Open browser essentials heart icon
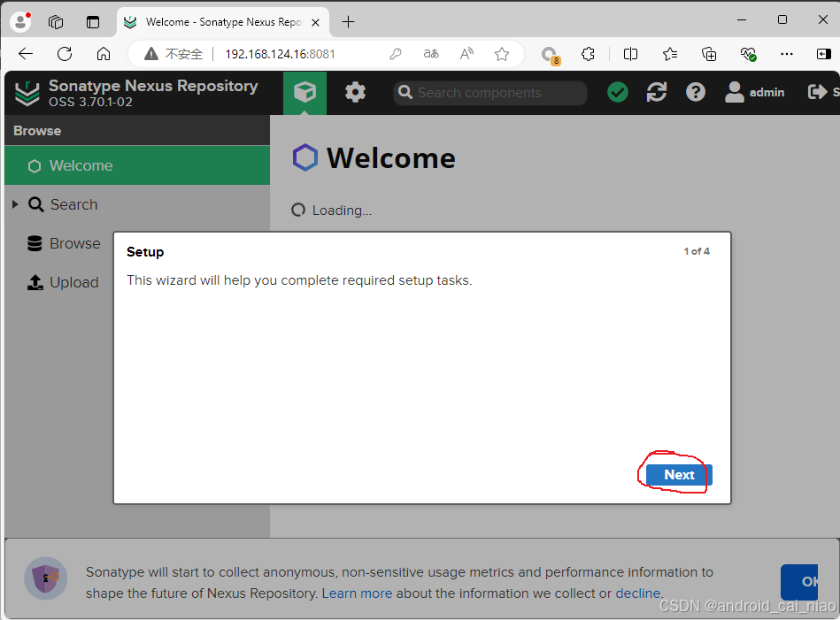Image resolution: width=840 pixels, height=620 pixels. (749, 54)
